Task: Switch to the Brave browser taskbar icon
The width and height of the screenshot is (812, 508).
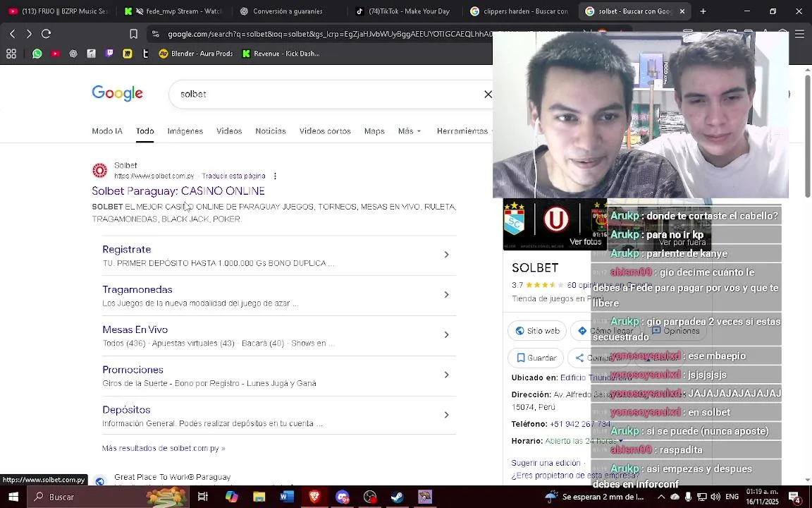Action: click(x=314, y=497)
